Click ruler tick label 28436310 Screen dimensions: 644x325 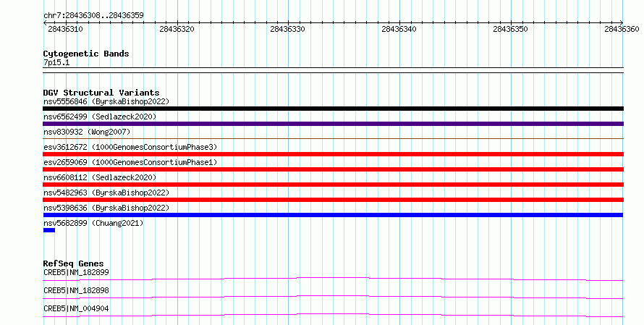65,29
